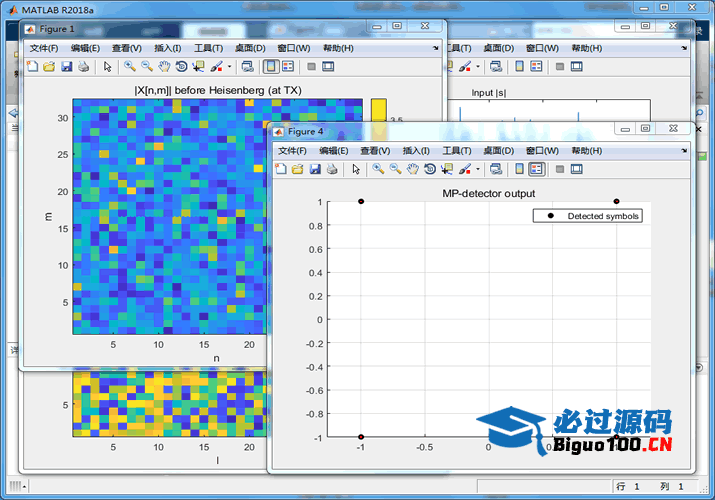
Task: Print figure icon in Figure 1 toolbar
Action: tap(83, 67)
